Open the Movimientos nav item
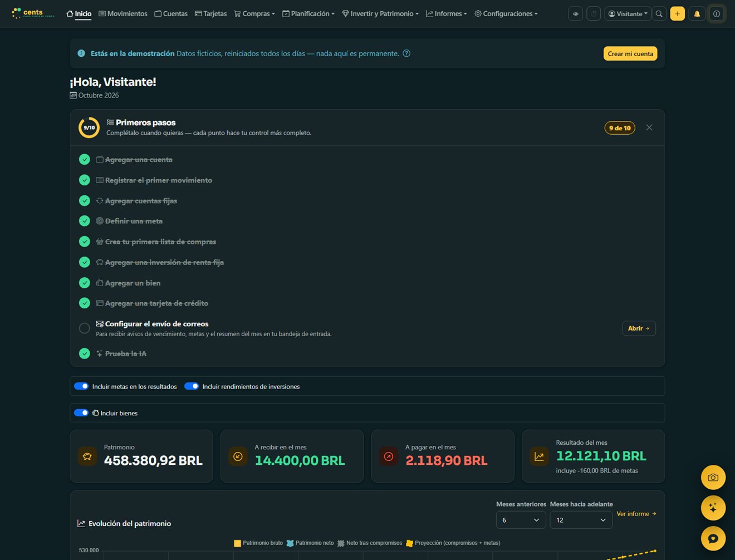Screen dimensions: 735x560 click(x=123, y=14)
